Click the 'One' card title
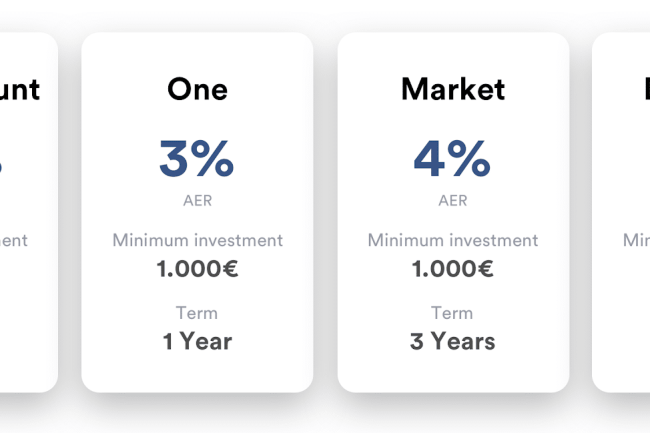650x433 pixels. pyautogui.click(x=197, y=89)
